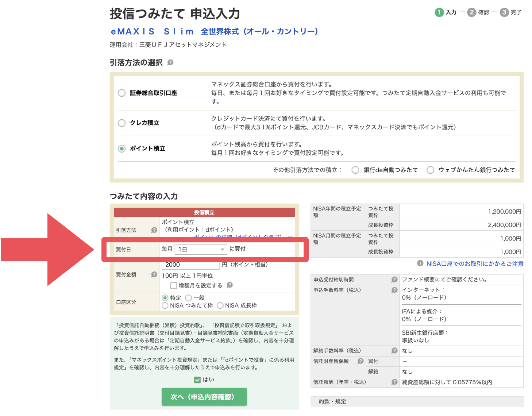Image resolution: width=532 pixels, height=416 pixels.
Task: Open ポイントの詳細 link
Action: click(238, 236)
